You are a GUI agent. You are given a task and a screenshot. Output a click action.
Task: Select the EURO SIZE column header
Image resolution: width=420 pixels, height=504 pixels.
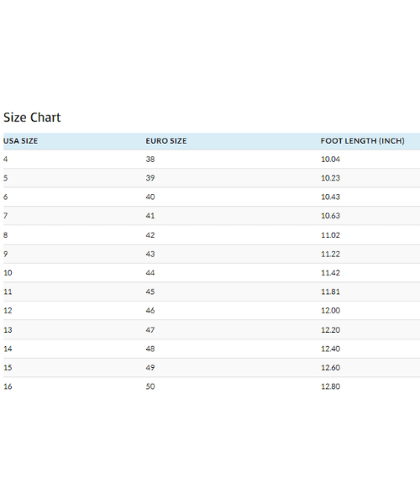tap(166, 141)
